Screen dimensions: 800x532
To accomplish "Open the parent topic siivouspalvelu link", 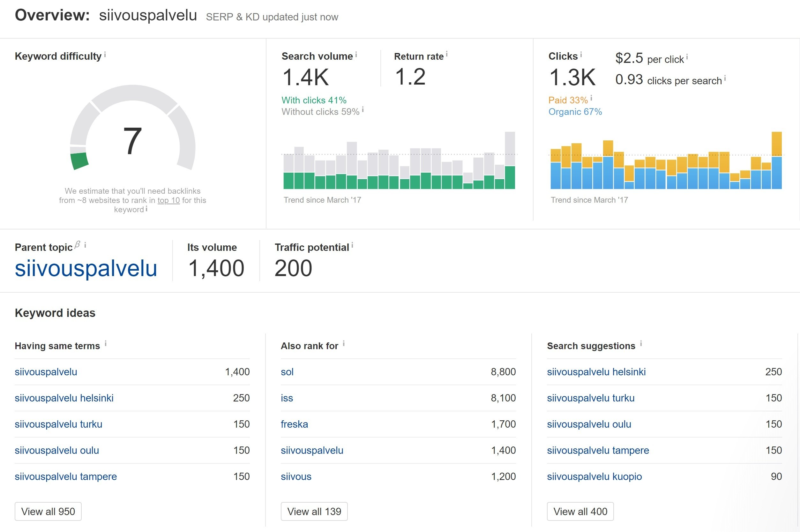I will (x=86, y=268).
